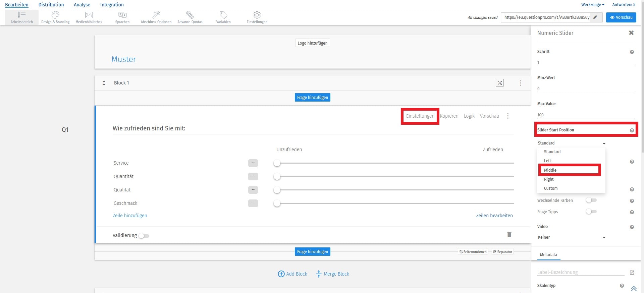The width and height of the screenshot is (644, 293).
Task: Show help for Schritt field
Action: coord(632,52)
